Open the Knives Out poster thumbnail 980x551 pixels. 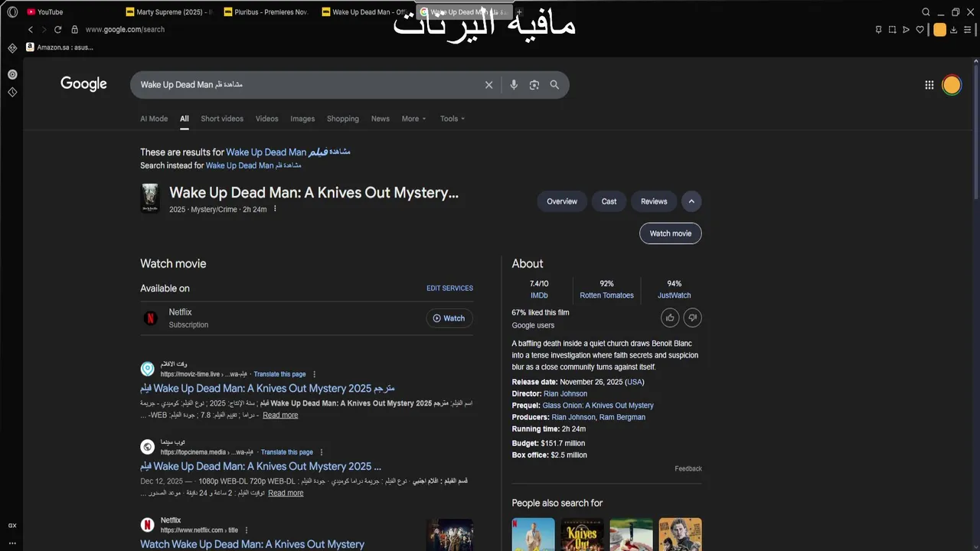[x=582, y=534]
